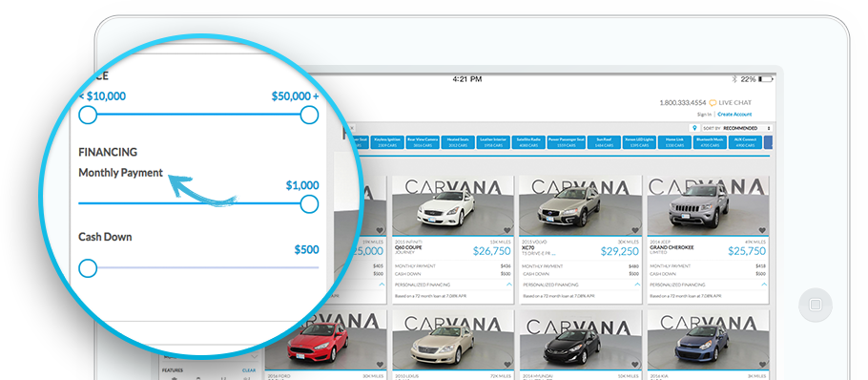The height and width of the screenshot is (380, 868).
Task: Tap the iPad home button
Action: pos(816,305)
